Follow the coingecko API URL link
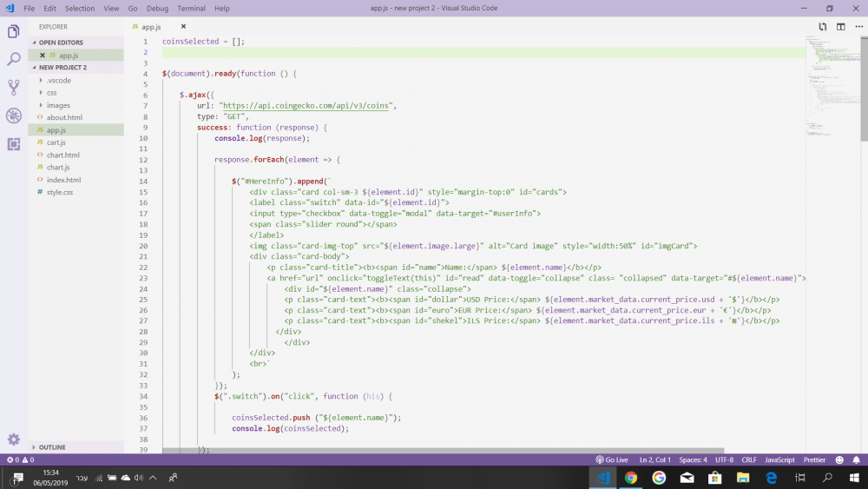Screen dimensions: 868x489 click(x=306, y=106)
